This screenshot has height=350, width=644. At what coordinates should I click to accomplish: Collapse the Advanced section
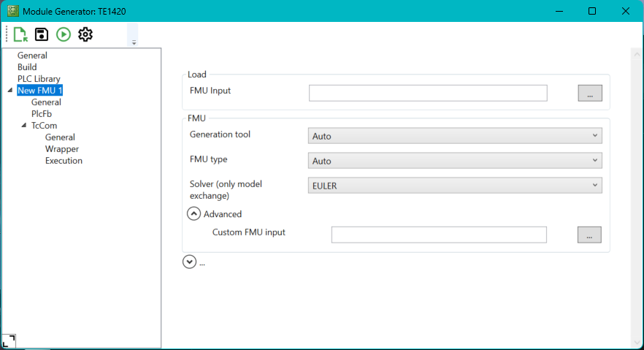193,214
